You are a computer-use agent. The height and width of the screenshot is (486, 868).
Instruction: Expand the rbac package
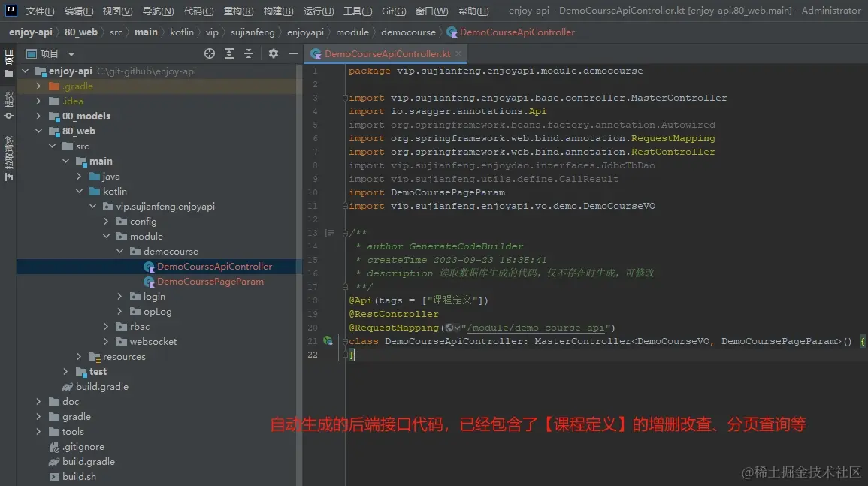tap(106, 327)
